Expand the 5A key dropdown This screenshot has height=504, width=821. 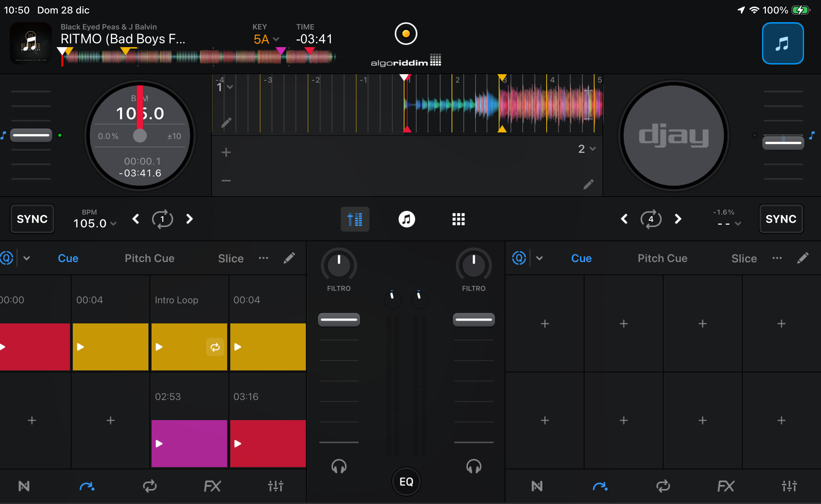[x=266, y=39]
